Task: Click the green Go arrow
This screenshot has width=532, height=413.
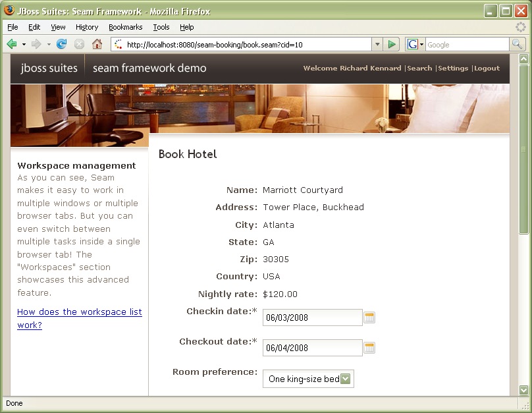Action: [392, 44]
